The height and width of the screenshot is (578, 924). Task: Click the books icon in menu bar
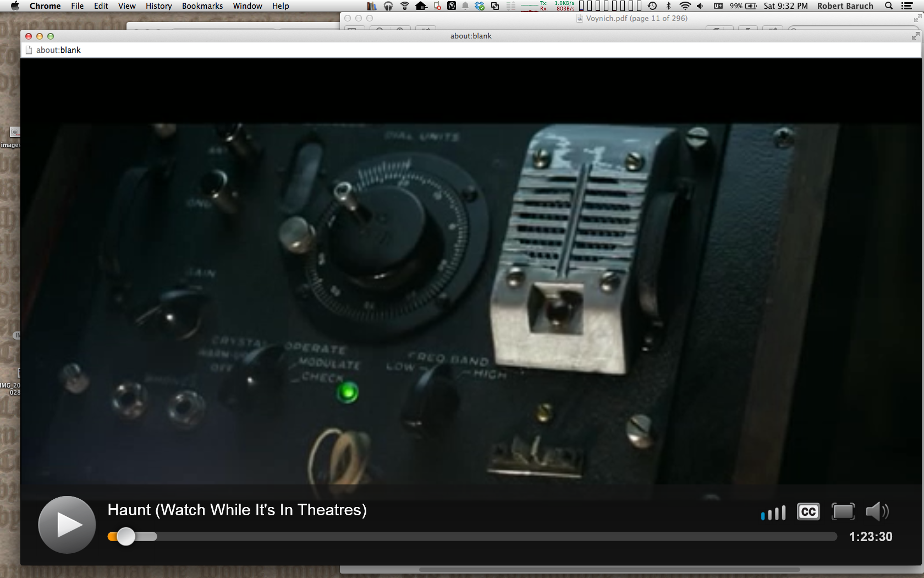click(x=372, y=6)
